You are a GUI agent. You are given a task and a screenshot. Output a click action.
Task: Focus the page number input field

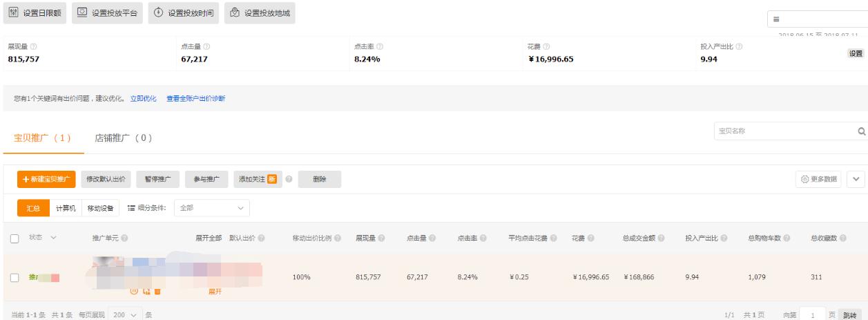point(812,314)
